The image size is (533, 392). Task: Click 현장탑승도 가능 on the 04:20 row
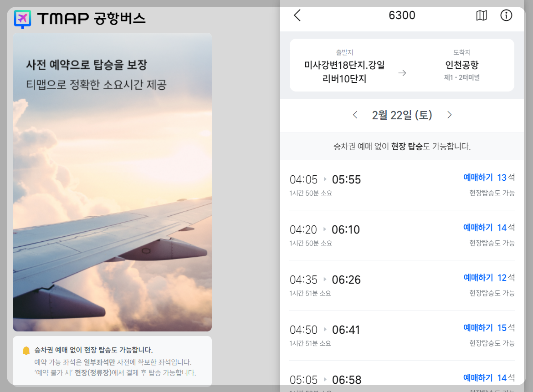(492, 243)
